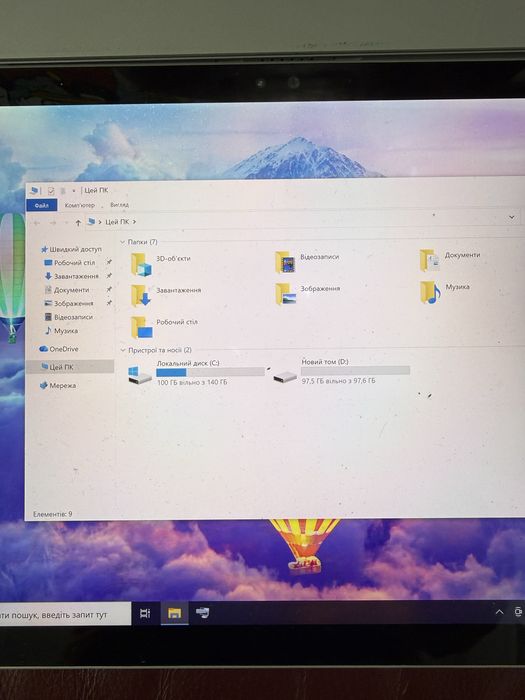Click the pin icon beside Зображення
This screenshot has width=525, height=700.
click(x=109, y=303)
